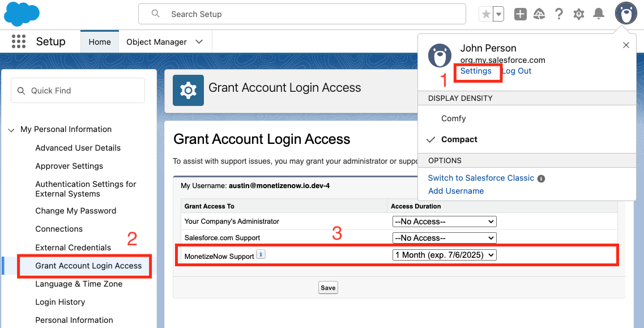The width and height of the screenshot is (644, 328).
Task: Open Change My Password
Action: coord(75,211)
